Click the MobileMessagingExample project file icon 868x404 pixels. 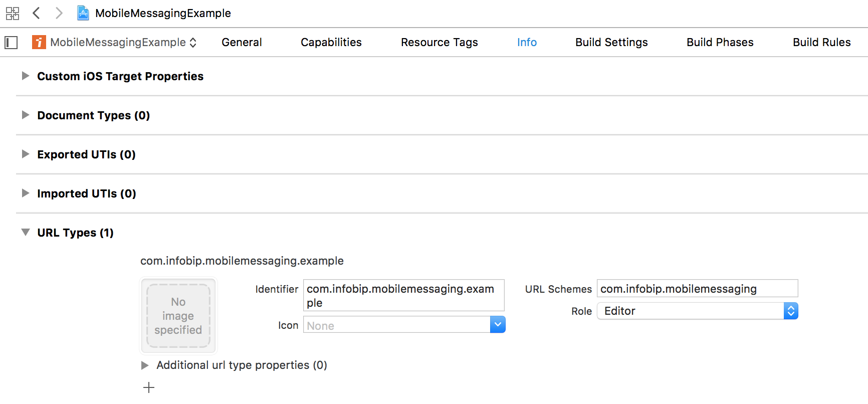click(x=83, y=13)
